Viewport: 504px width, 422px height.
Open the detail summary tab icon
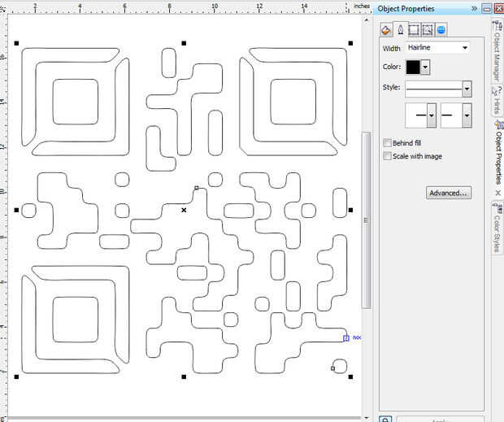pyautogui.click(x=427, y=30)
